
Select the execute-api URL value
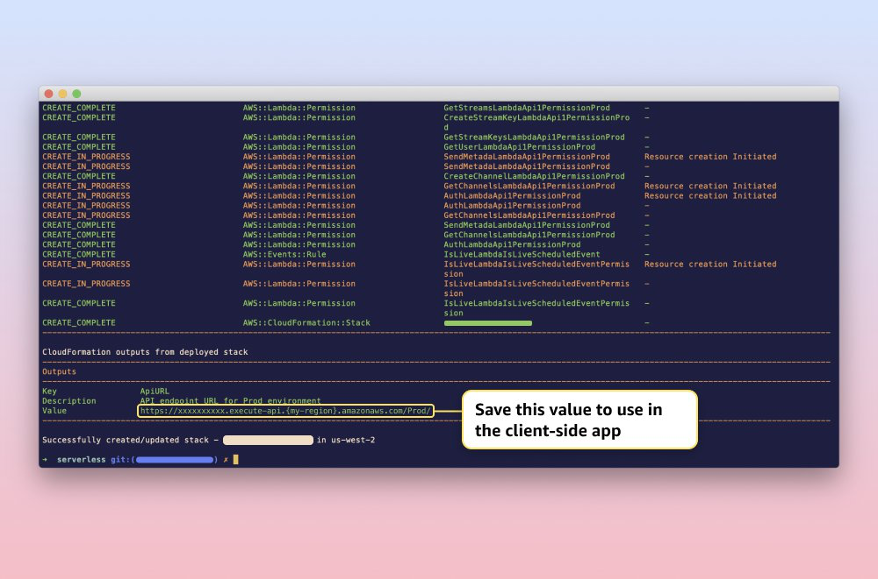pyautogui.click(x=285, y=411)
